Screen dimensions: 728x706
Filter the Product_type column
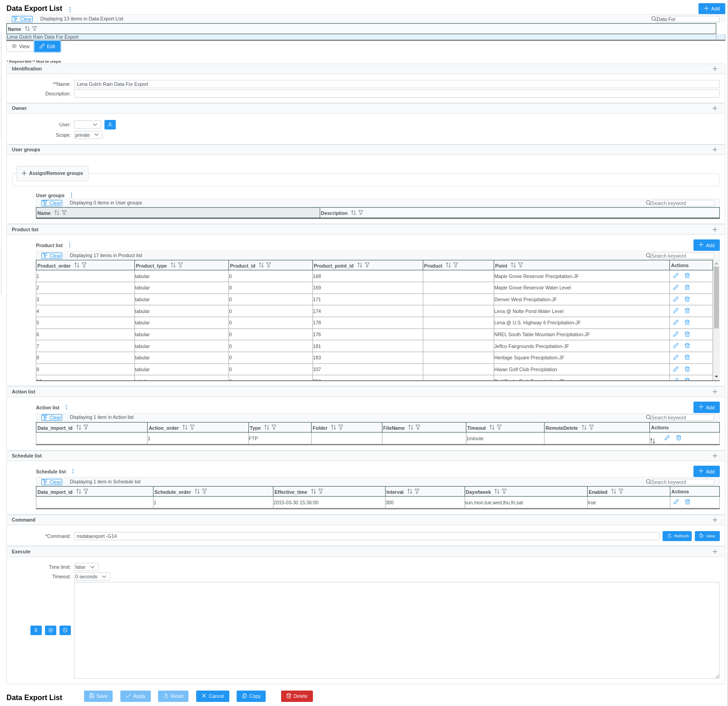(180, 265)
